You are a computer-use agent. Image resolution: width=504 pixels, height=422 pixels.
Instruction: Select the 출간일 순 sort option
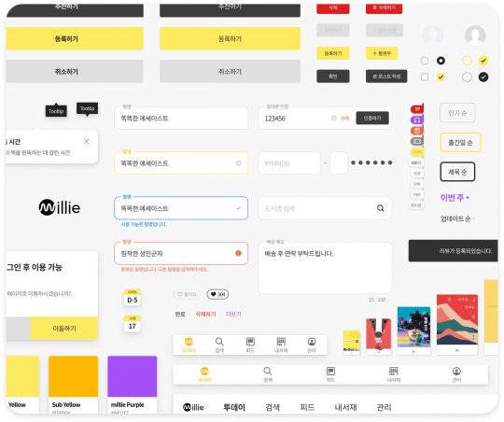460,142
